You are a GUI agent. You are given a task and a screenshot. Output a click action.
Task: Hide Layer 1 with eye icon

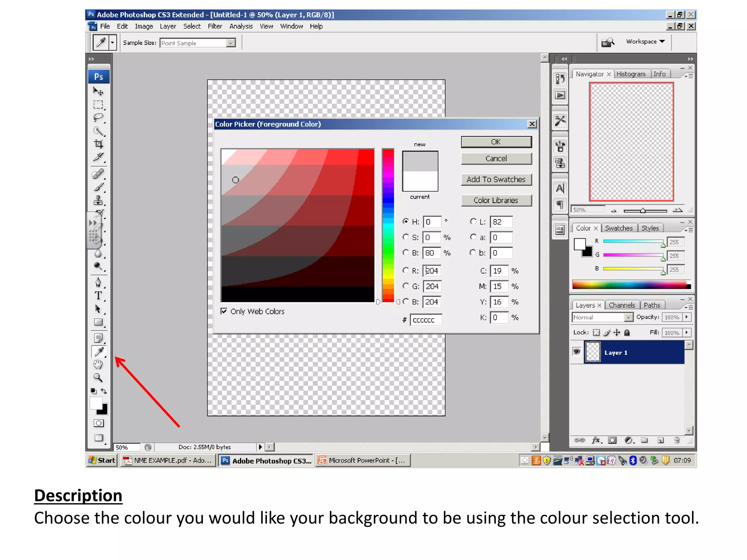[577, 352]
